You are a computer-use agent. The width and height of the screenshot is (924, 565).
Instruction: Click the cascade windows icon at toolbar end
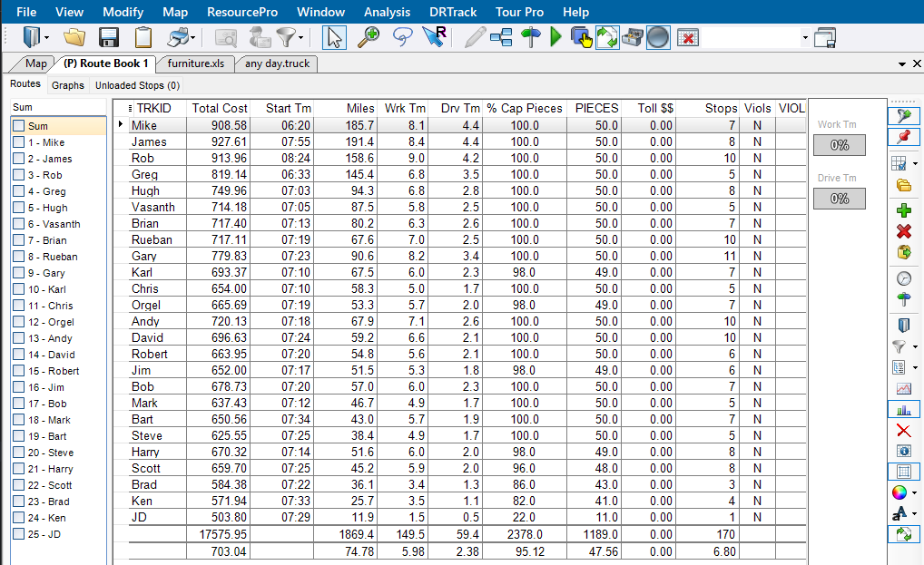point(825,38)
